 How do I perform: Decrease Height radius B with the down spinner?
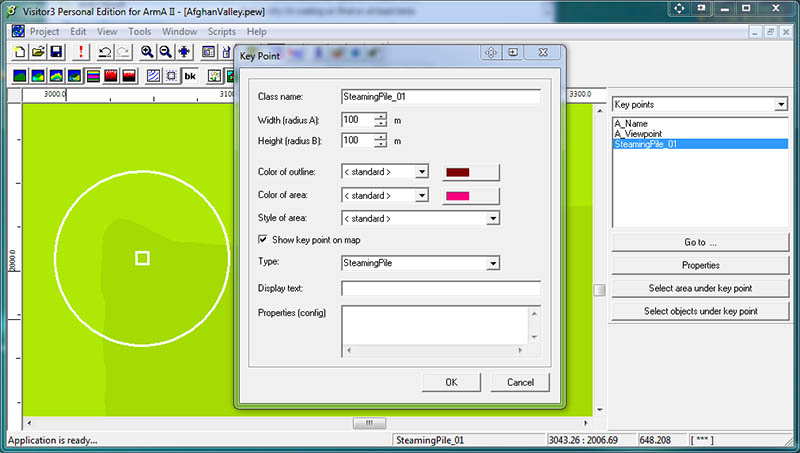[x=380, y=145]
